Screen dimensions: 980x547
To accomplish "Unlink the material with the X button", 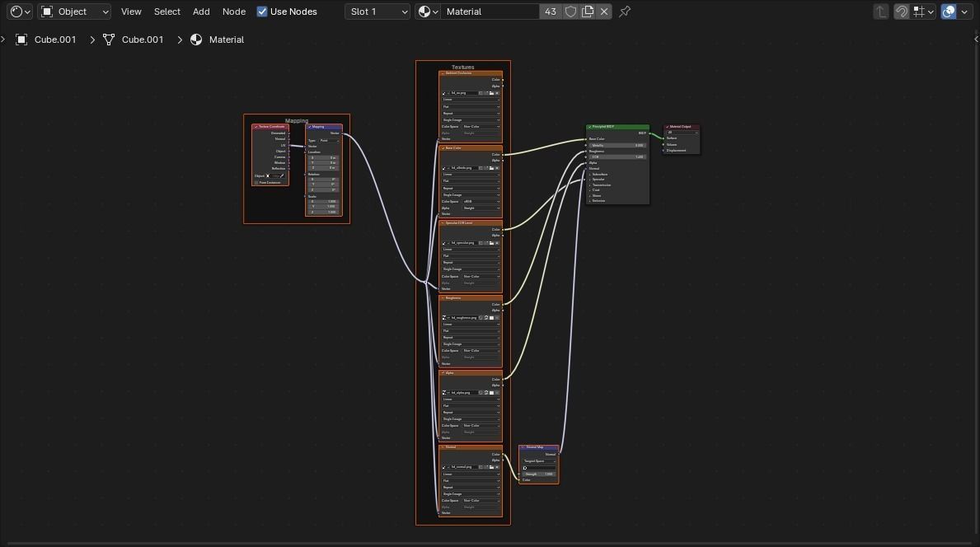I will click(x=604, y=12).
